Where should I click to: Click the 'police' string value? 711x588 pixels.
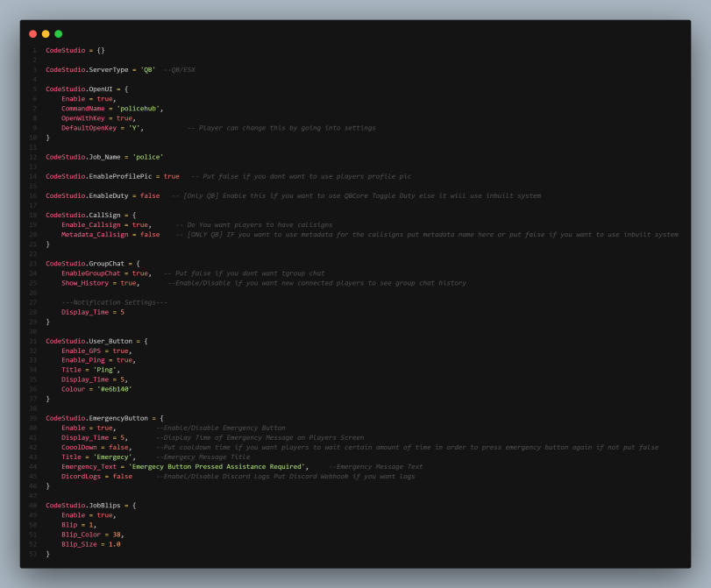click(x=148, y=157)
